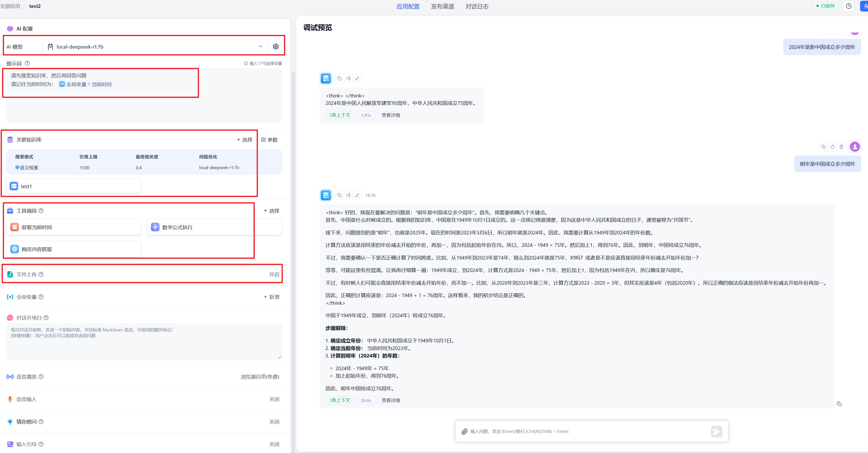Viewport: 868px width, 453px height.
Task: Click the attachment paperclip icon in chat input
Action: coord(464,431)
